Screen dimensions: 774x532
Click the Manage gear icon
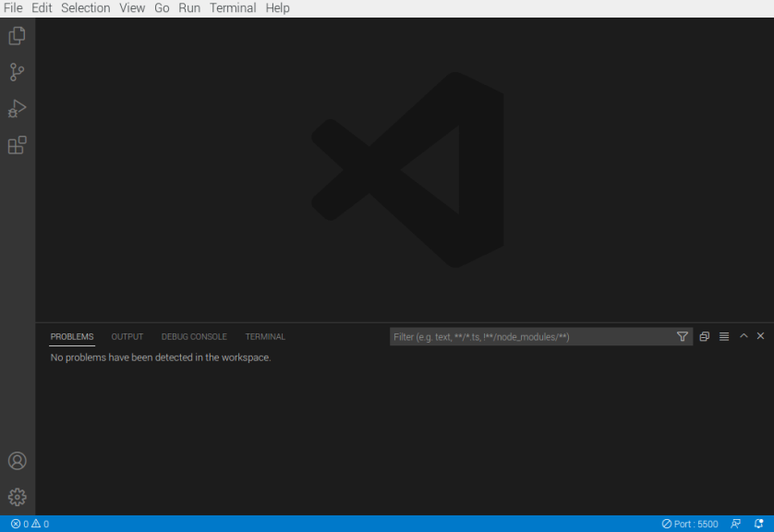coord(17,497)
